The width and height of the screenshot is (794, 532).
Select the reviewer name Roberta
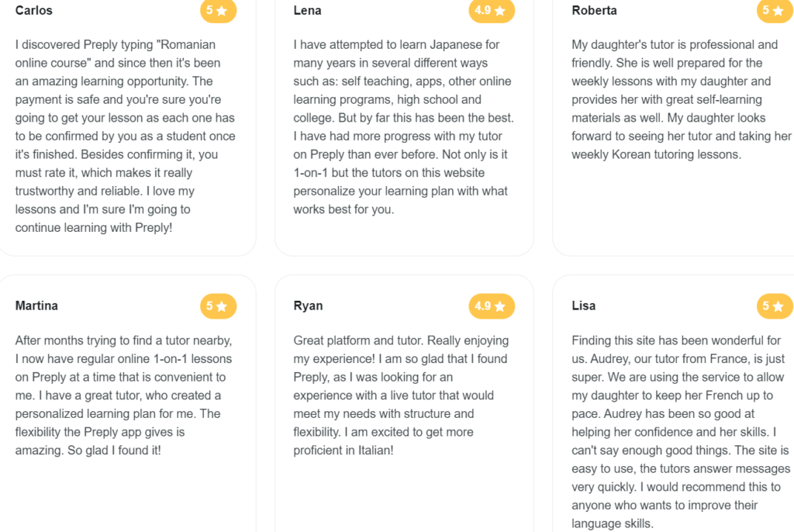(x=594, y=11)
